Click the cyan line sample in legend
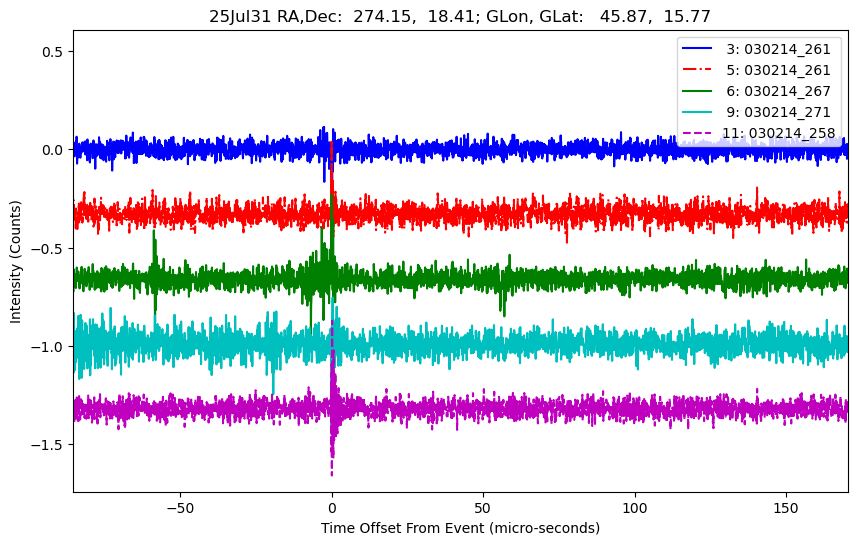 tap(697, 112)
